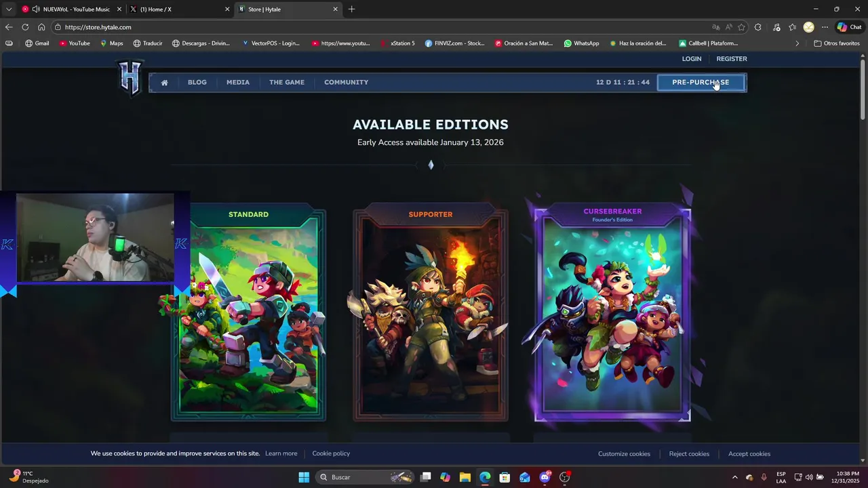Screen dimensions: 868x488
Task: Open Microsoft Store from the taskbar
Action: point(505,477)
